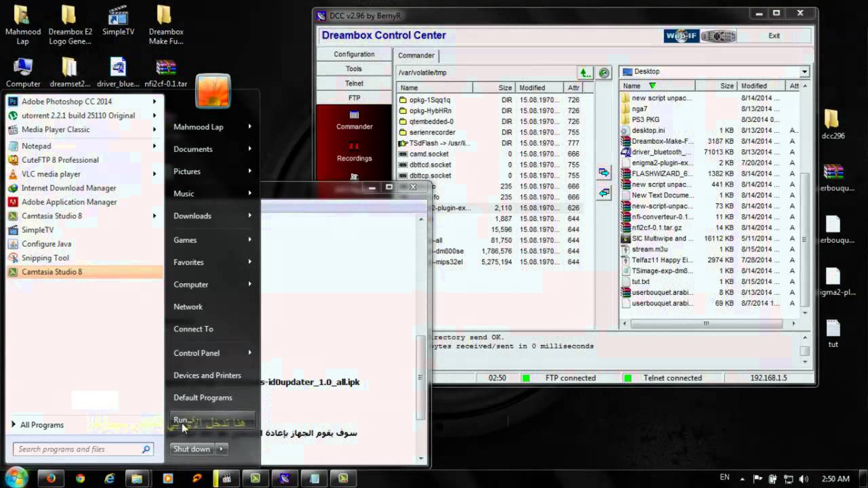Image resolution: width=868 pixels, height=488 pixels.
Task: Launch Adobe Photoshop CC 2014 from Start menu
Action: (66, 102)
